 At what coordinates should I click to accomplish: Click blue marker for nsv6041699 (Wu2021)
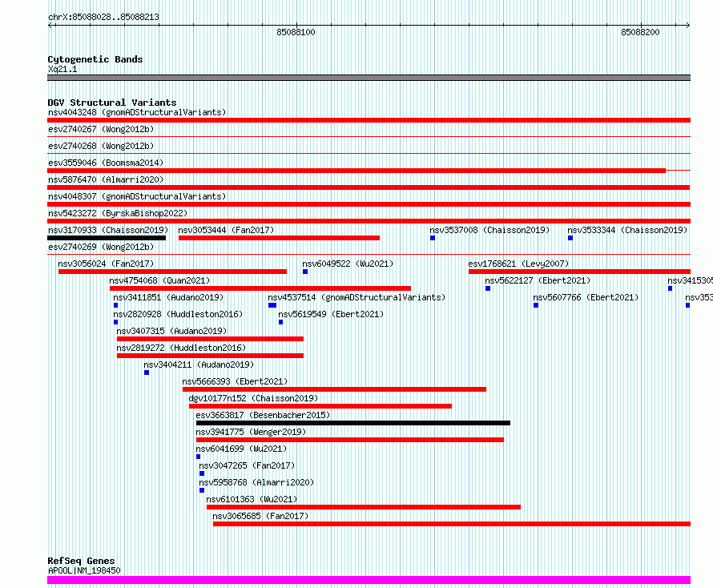198,457
